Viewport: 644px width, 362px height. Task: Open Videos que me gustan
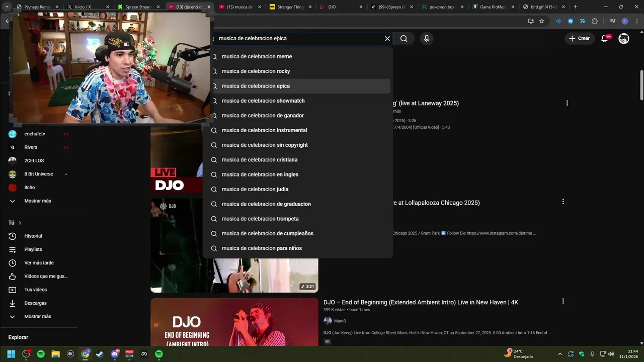[x=39, y=277]
